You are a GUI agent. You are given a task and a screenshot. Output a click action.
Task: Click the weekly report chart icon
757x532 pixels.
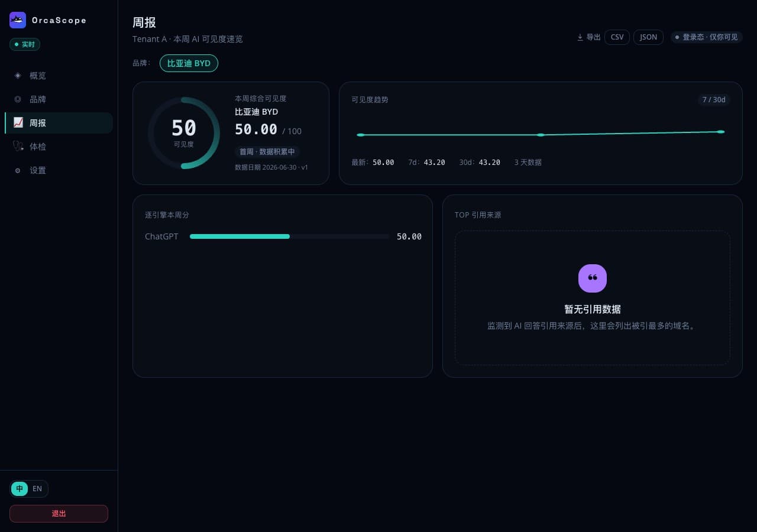[18, 122]
